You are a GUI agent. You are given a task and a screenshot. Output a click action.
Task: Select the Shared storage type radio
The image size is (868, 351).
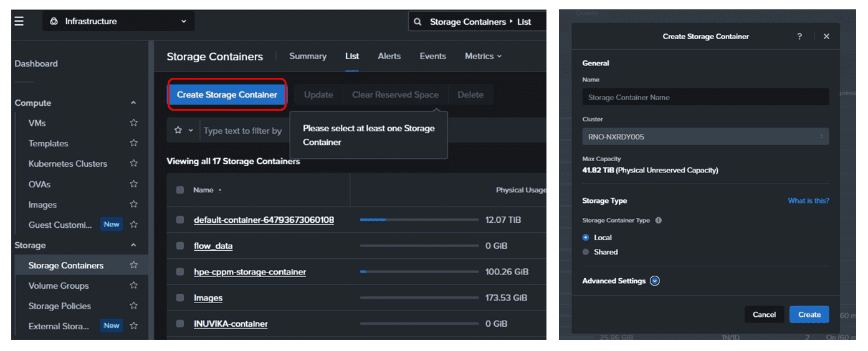[x=586, y=252]
